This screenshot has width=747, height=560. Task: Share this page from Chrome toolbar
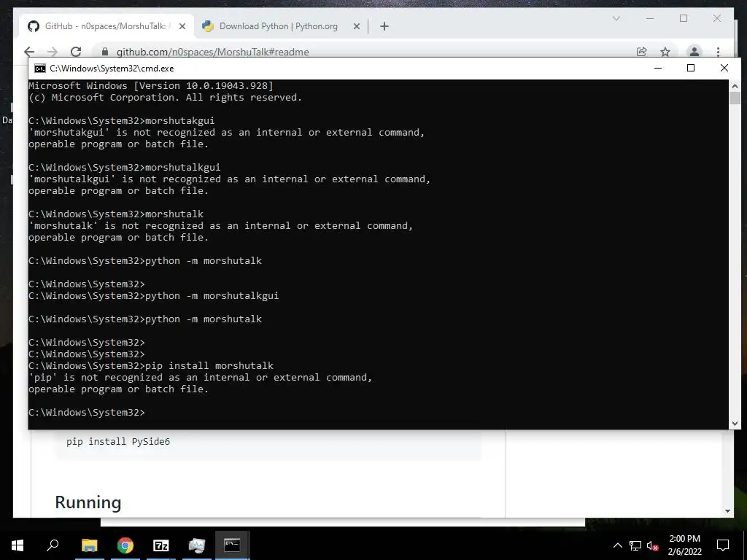point(642,52)
